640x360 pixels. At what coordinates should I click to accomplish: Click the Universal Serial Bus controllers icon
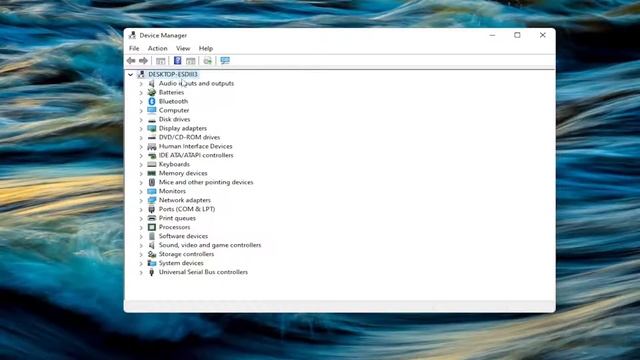[151, 272]
